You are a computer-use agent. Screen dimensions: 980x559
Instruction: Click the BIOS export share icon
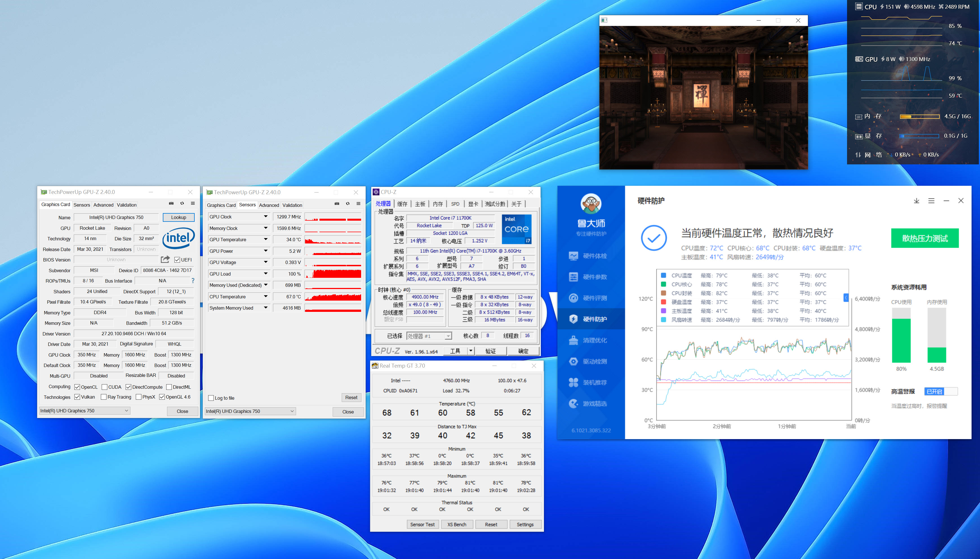click(x=165, y=260)
